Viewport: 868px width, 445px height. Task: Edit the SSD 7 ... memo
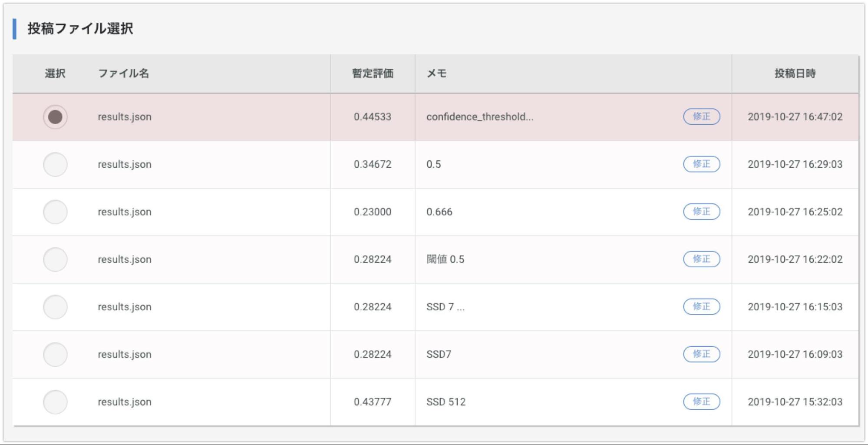(702, 306)
